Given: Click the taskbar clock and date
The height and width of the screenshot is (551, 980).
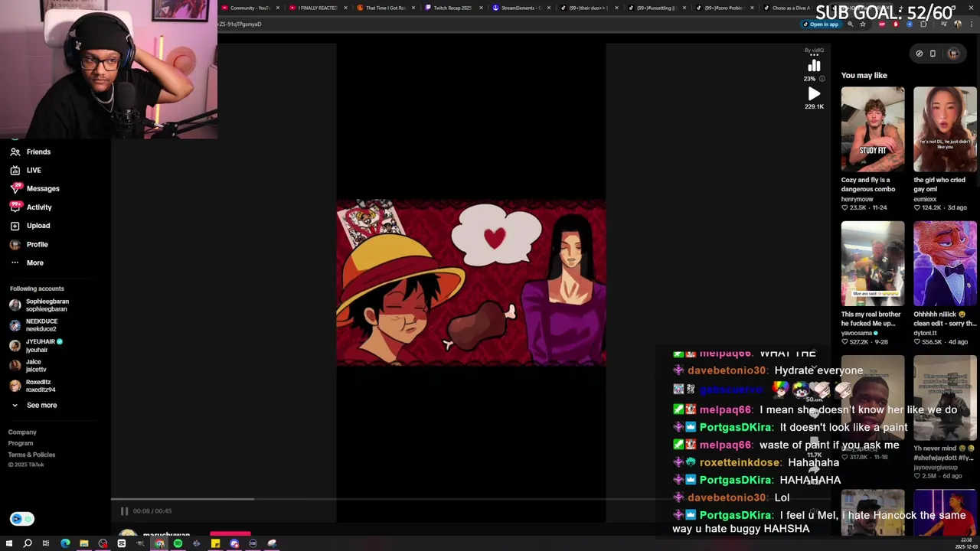Looking at the screenshot, I should (x=966, y=543).
